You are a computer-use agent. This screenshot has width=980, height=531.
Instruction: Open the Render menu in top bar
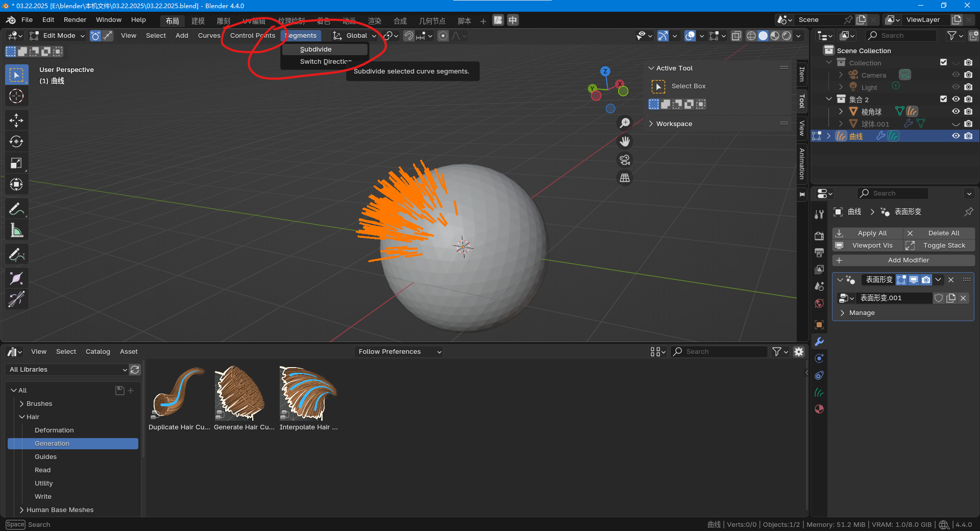[x=75, y=20]
